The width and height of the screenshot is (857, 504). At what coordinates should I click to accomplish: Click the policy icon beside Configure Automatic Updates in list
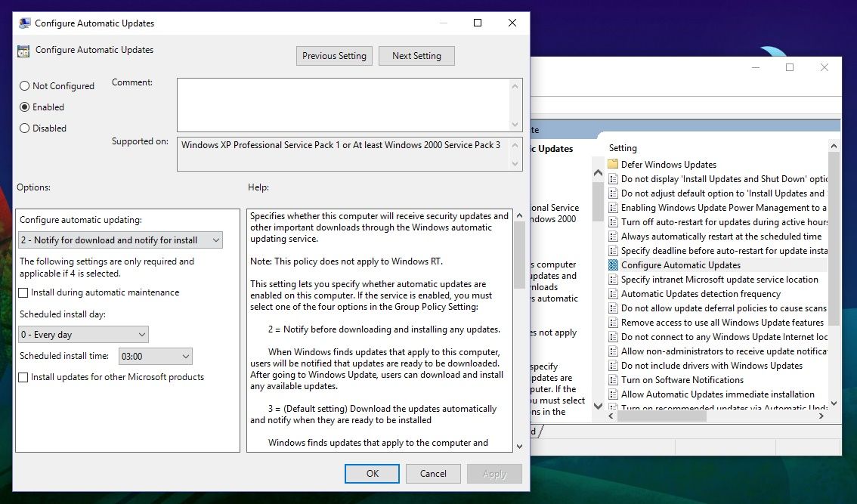pos(613,265)
